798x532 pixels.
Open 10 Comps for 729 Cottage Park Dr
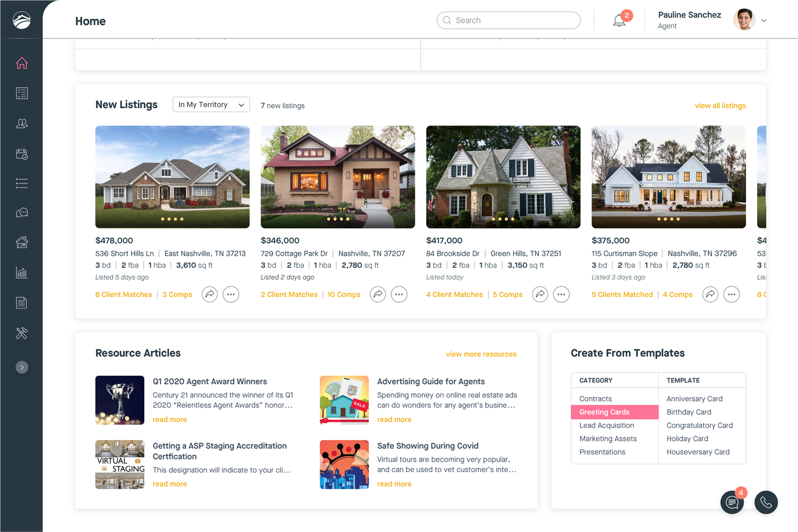pyautogui.click(x=344, y=294)
